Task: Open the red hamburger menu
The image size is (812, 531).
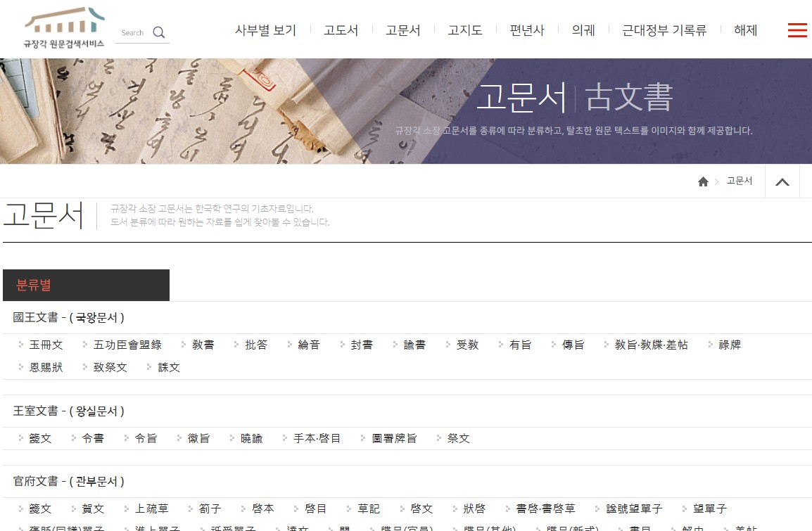Action: (x=797, y=30)
